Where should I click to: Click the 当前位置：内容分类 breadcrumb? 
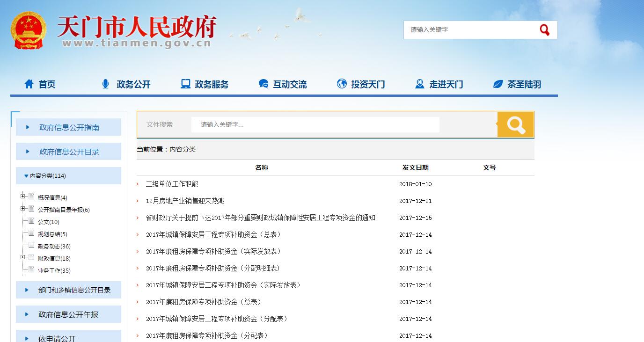point(166,149)
